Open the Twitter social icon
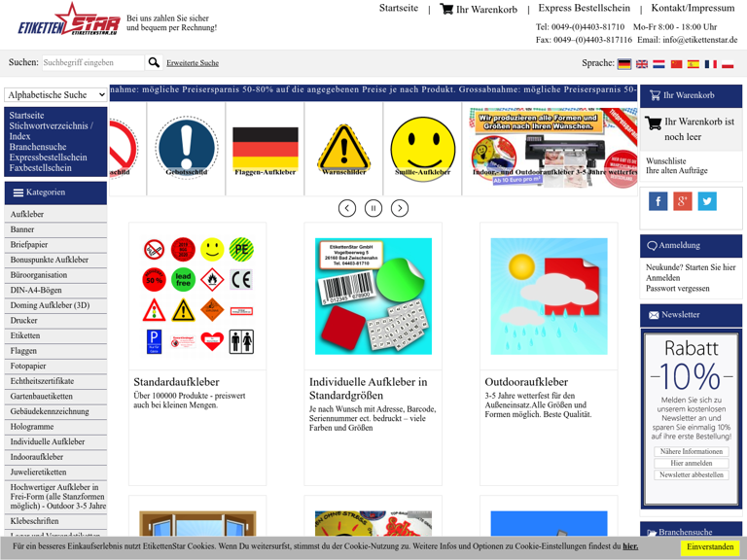The image size is (747, 560). tap(707, 201)
